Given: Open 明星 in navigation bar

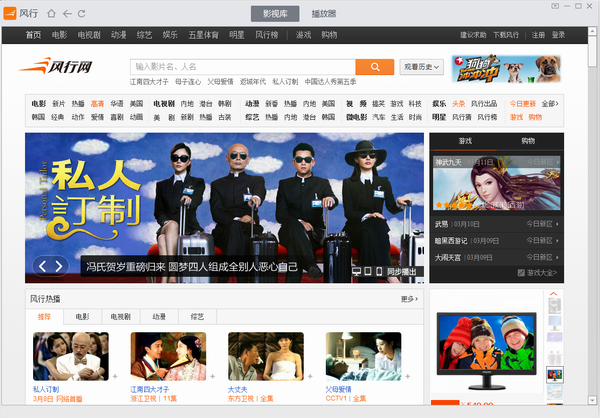Looking at the screenshot, I should 237,35.
